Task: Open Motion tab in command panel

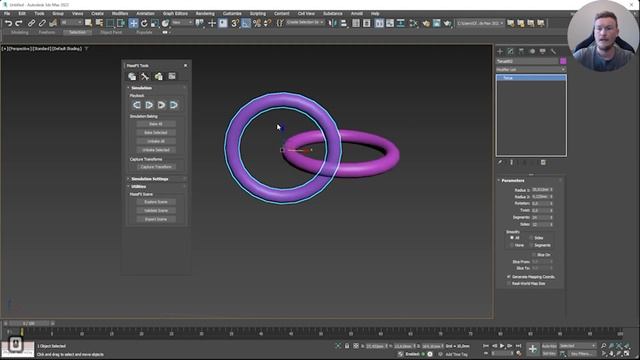Action: (532, 51)
